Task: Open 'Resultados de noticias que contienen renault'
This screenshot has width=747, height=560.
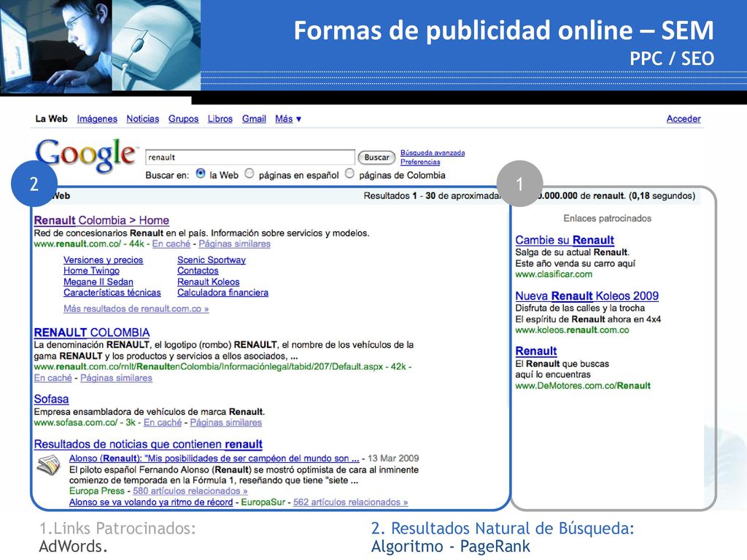Action: [148, 444]
